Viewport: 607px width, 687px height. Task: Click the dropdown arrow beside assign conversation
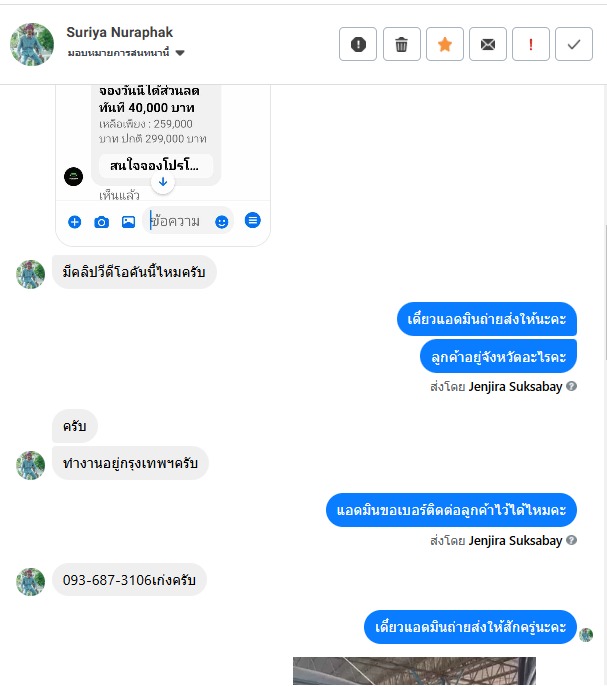[x=180, y=53]
